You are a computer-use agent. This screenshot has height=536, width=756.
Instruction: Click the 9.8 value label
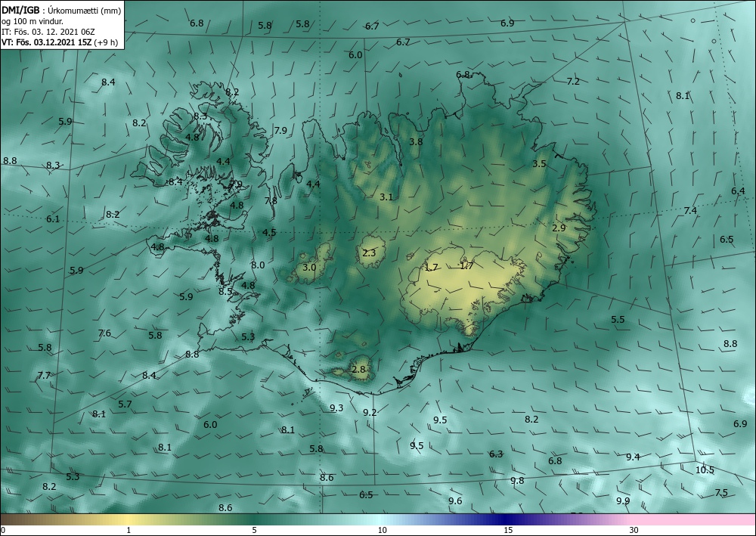517,480
